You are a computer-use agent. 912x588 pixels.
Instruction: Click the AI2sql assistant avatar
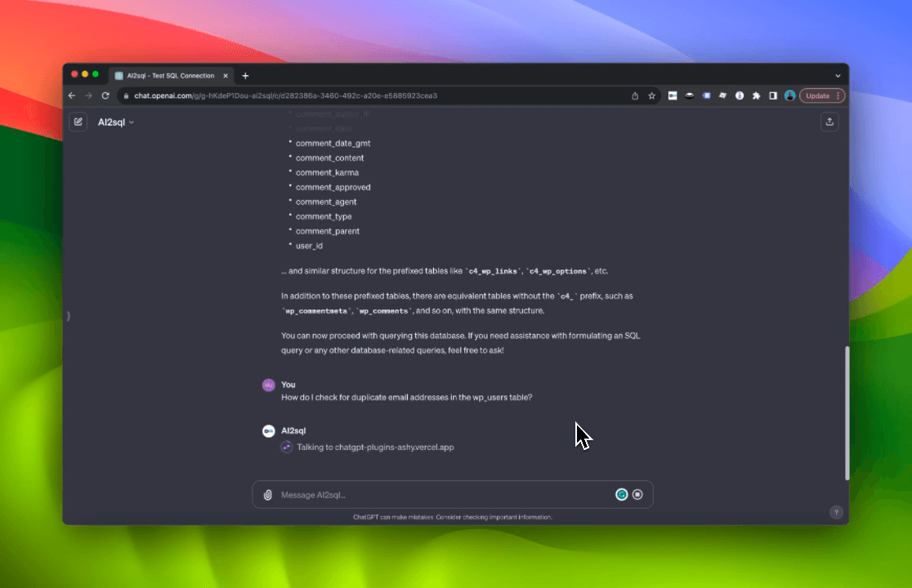[268, 431]
